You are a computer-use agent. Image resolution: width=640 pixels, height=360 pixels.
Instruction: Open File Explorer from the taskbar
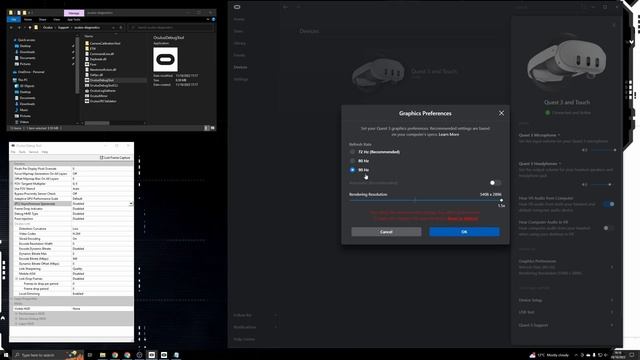(102, 355)
